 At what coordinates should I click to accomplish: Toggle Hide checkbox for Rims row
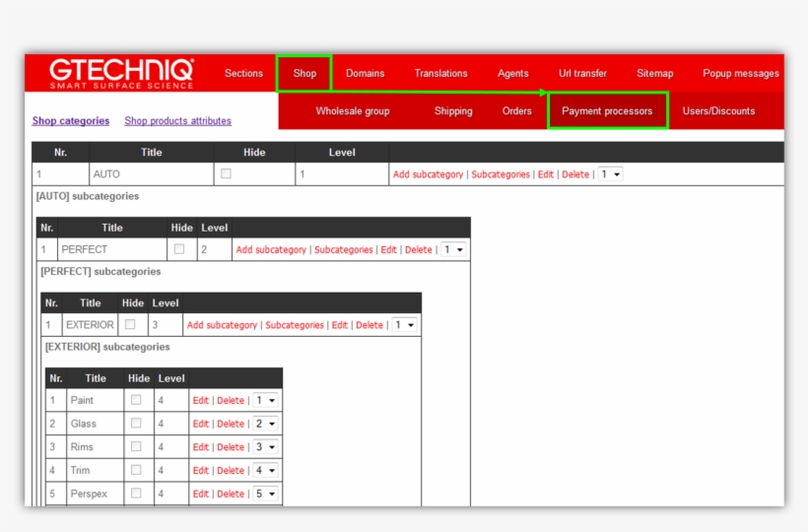(136, 446)
